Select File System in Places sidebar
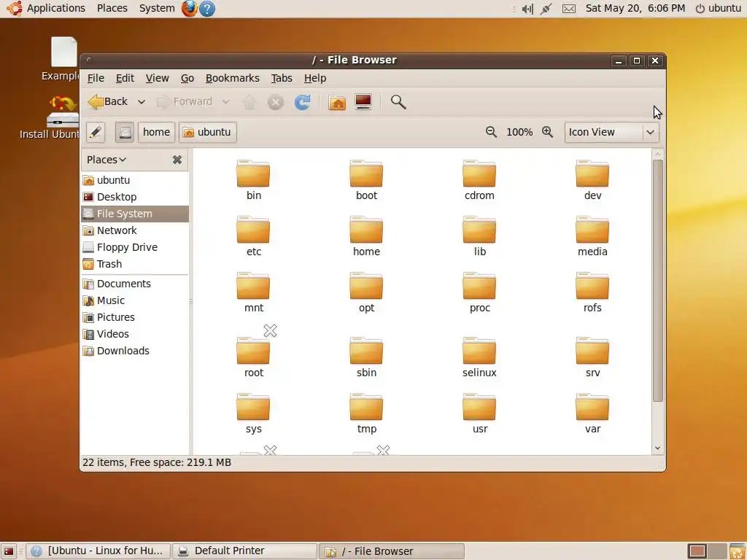 pos(135,214)
